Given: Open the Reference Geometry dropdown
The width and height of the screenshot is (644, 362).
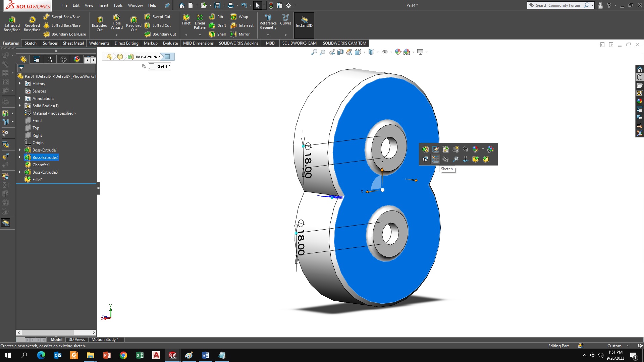Looking at the screenshot, I should click(x=268, y=35).
